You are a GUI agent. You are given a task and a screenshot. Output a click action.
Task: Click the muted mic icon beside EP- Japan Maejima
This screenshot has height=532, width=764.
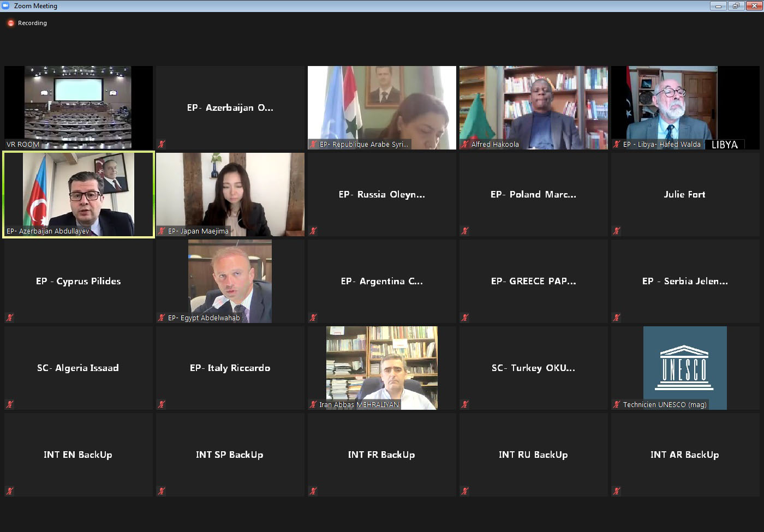(x=162, y=231)
